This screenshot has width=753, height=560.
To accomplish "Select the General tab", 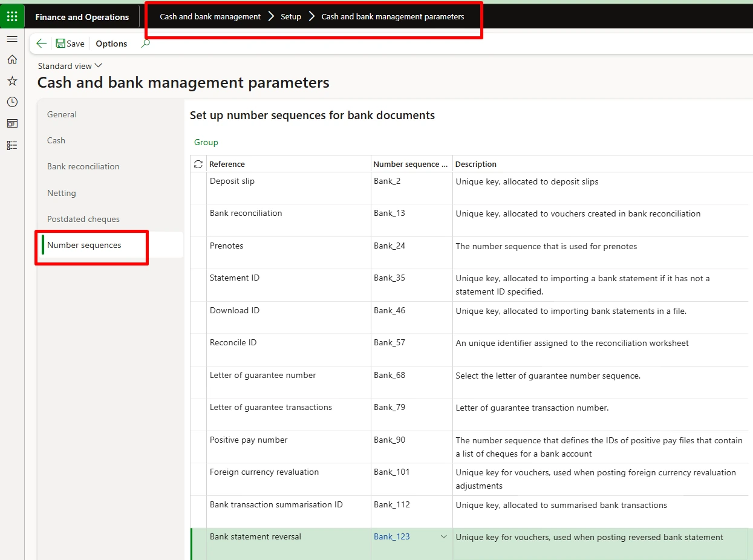I will (110, 114).
